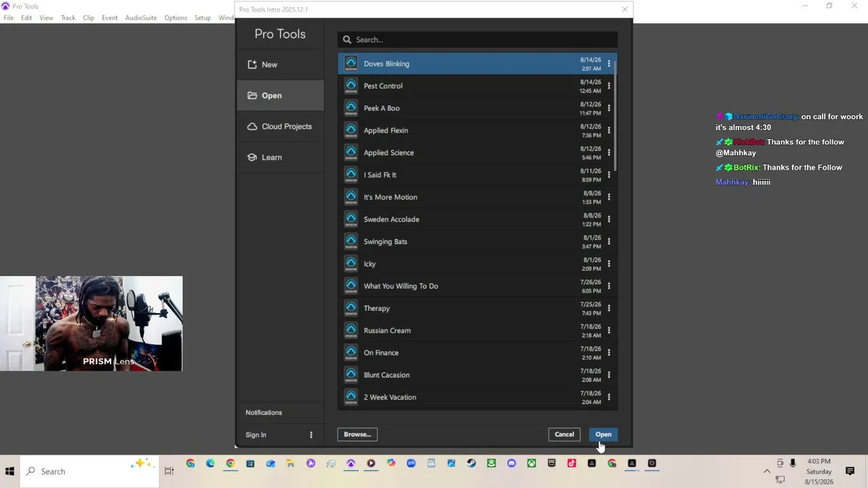The width and height of the screenshot is (868, 488).
Task: Click the session icon beside Pest Control
Action: pos(351,86)
